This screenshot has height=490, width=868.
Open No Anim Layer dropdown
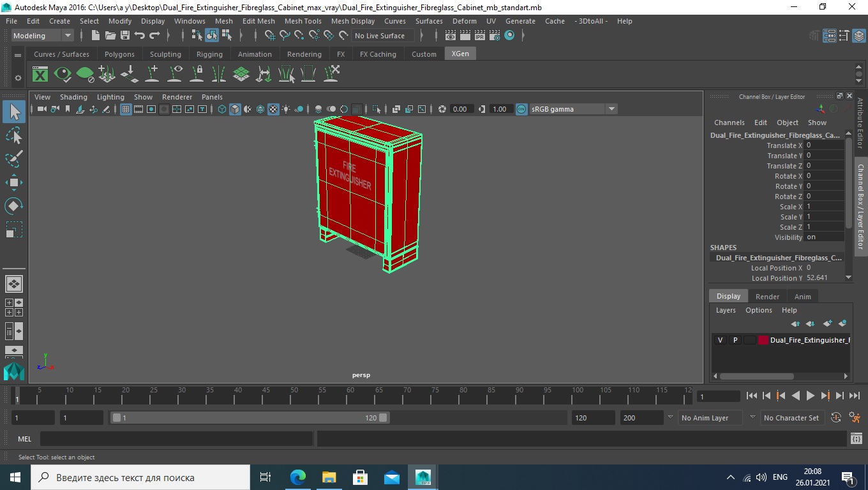710,418
